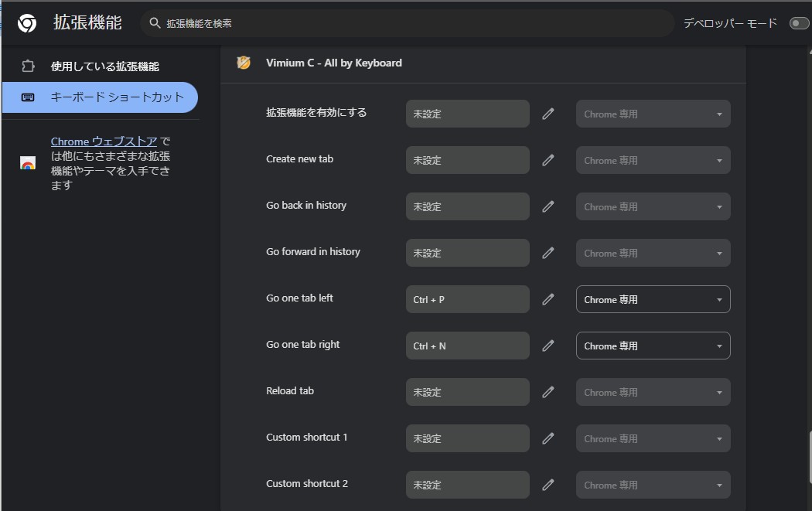Click shortcut field for Reload tab
The width and height of the screenshot is (812, 511).
coord(468,393)
